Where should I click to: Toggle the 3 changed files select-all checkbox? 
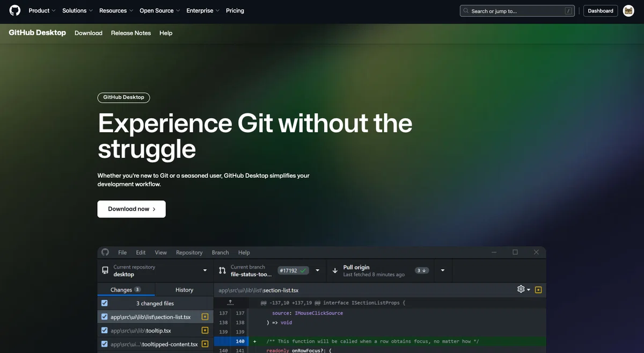click(105, 303)
